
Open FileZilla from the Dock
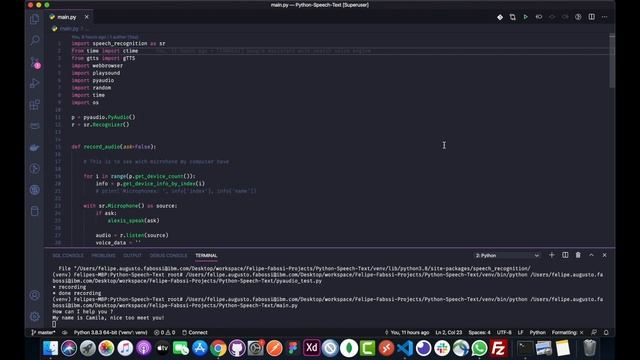pyautogui.click(x=498, y=348)
